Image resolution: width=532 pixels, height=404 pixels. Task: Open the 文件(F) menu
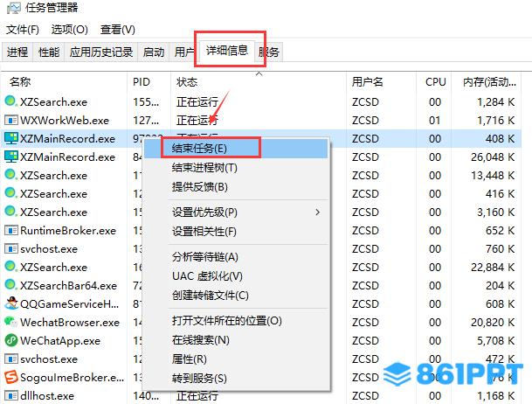(23, 30)
